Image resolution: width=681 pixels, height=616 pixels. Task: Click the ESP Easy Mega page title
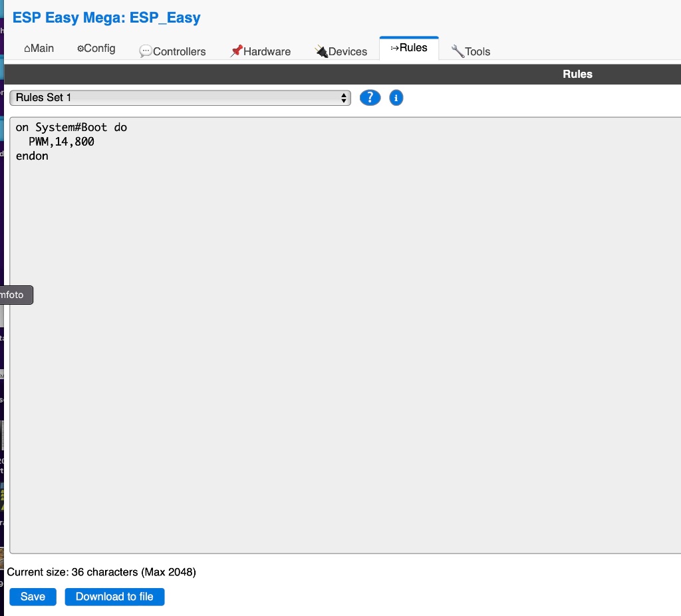(106, 18)
